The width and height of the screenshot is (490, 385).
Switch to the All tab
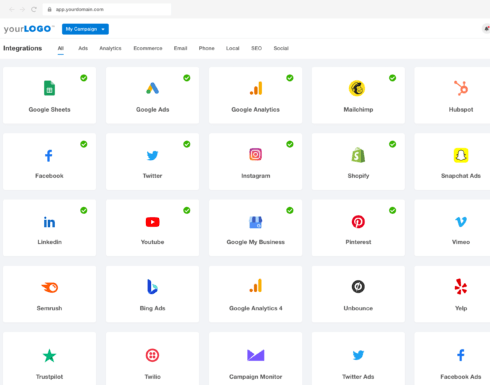click(61, 48)
